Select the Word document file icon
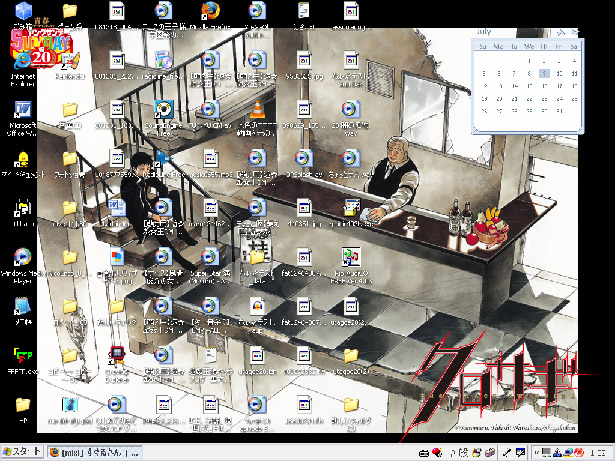This screenshot has height=461, width=615. (117, 208)
